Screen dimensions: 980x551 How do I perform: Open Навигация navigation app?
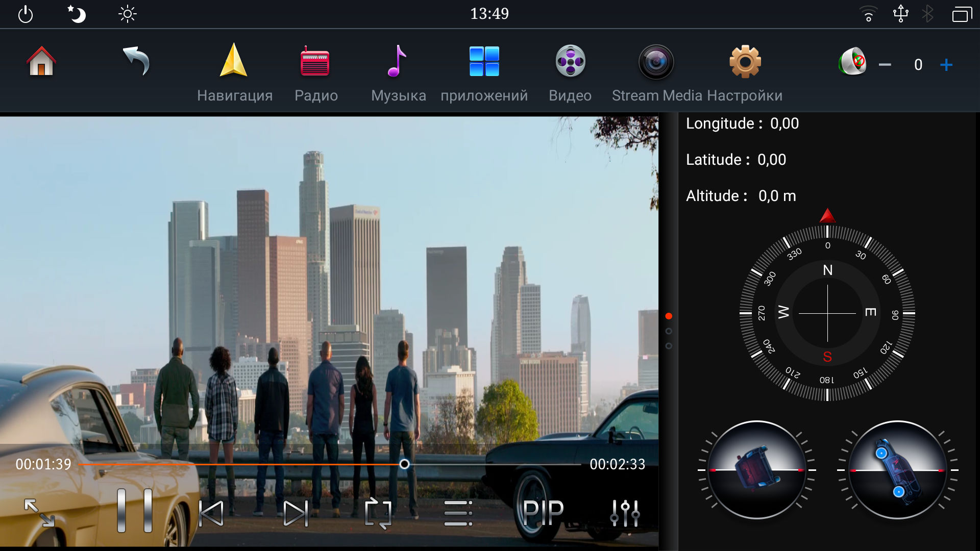click(x=234, y=73)
